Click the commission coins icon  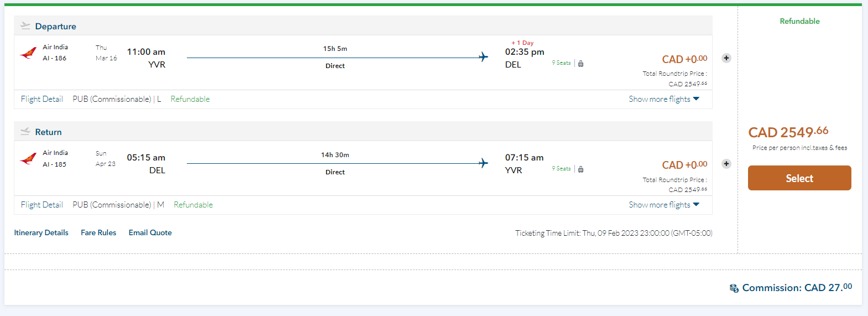click(734, 288)
